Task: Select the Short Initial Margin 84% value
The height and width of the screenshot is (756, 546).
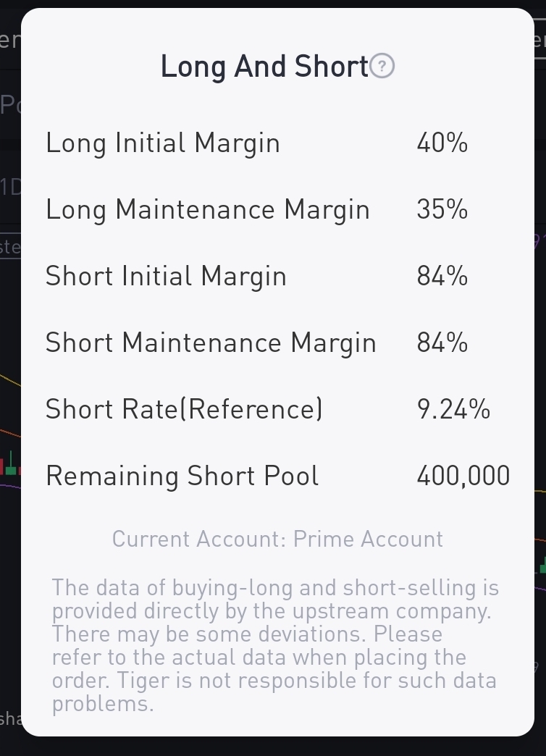Action: coord(442,277)
